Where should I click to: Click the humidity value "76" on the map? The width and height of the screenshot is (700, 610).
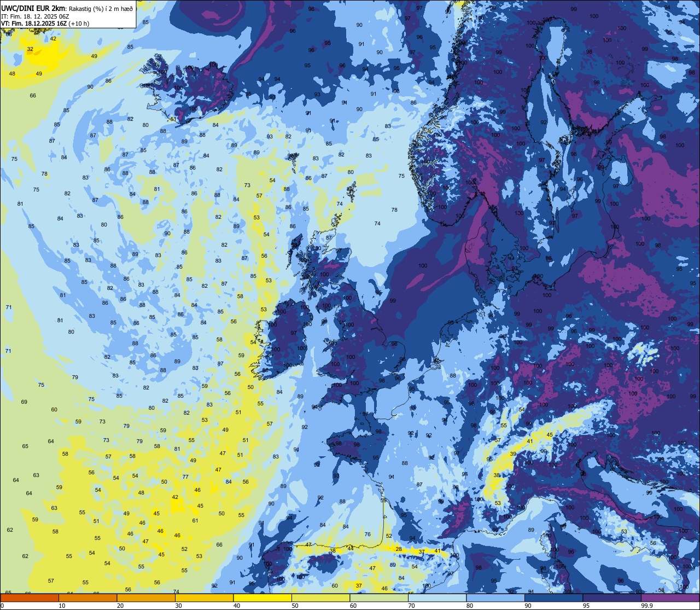[367, 535]
